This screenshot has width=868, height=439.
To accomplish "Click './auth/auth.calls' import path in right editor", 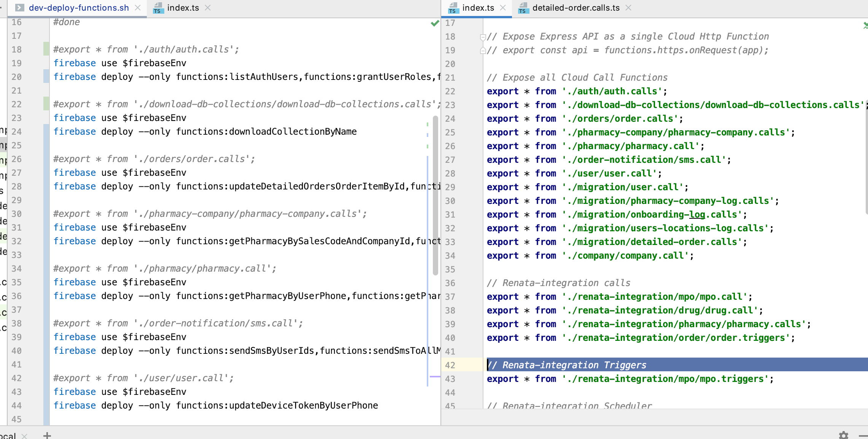I will [x=612, y=91].
